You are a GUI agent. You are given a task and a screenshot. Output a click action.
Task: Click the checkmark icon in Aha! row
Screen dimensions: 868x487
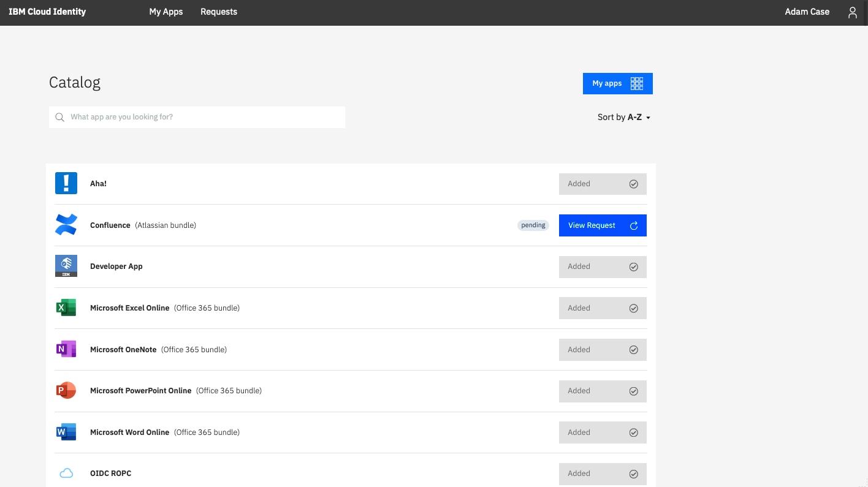(634, 184)
